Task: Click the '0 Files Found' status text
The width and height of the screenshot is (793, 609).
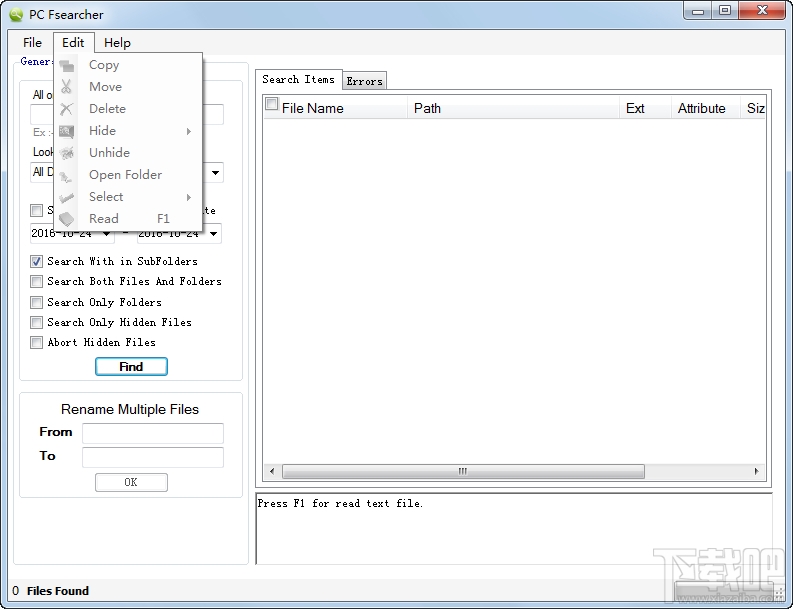Action: tap(51, 591)
